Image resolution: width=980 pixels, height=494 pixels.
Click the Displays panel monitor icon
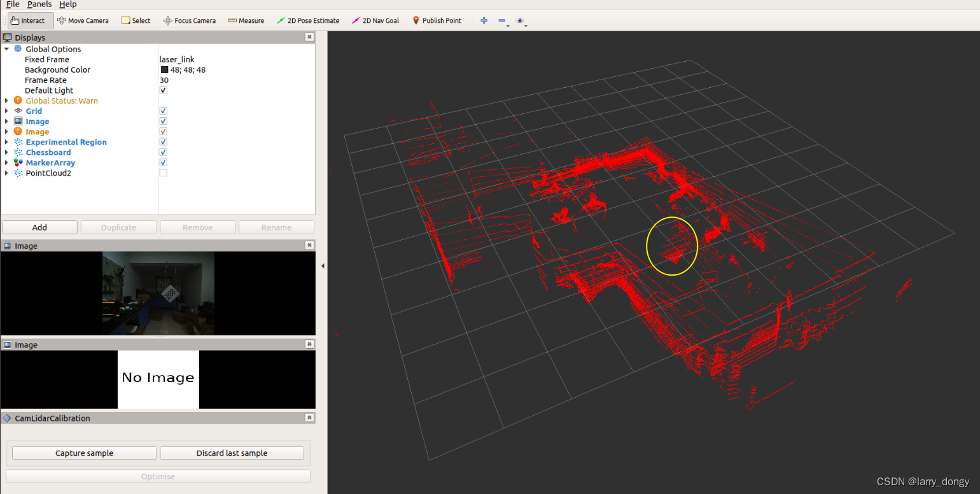click(x=8, y=38)
